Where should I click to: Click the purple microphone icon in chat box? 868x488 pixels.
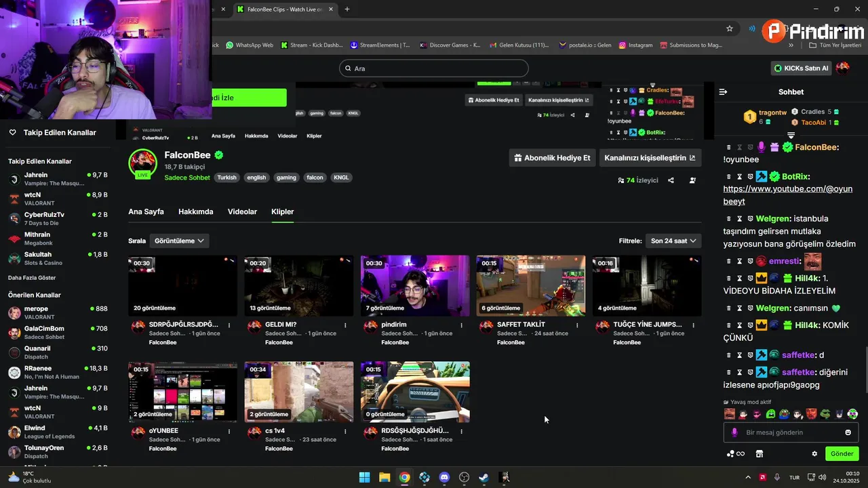click(x=734, y=432)
